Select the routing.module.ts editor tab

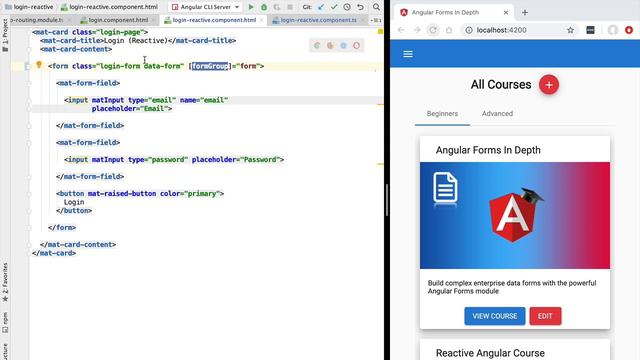click(38, 20)
